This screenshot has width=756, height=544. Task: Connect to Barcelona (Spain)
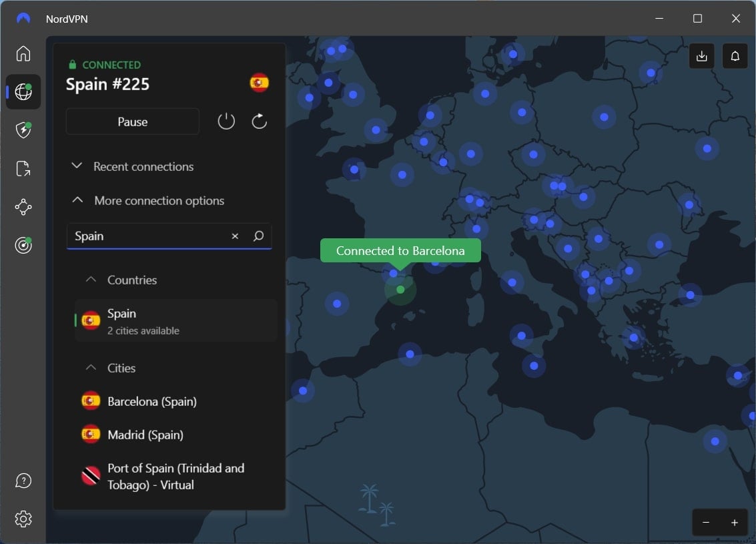tap(152, 401)
